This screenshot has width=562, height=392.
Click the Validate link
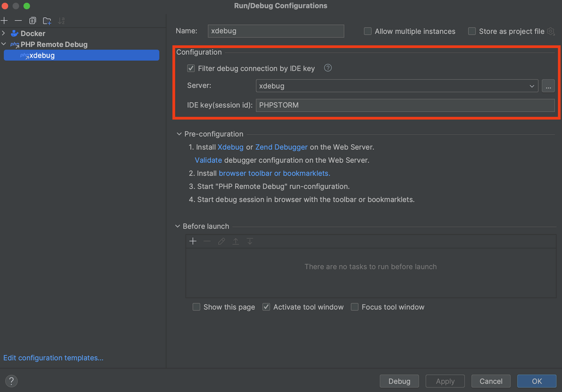tap(208, 160)
